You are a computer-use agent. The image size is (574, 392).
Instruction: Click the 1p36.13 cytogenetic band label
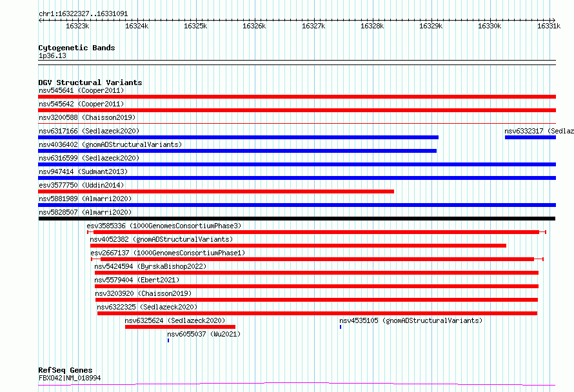pyautogui.click(x=52, y=56)
